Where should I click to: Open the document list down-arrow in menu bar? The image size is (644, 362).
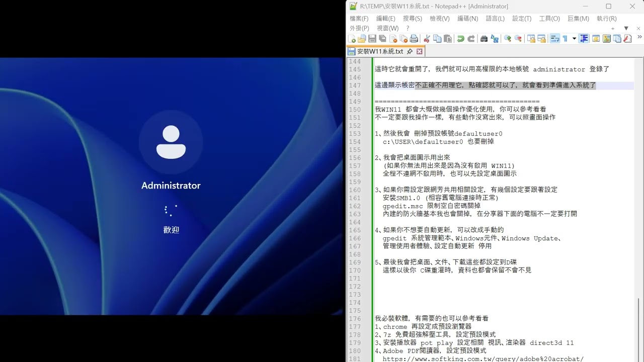[x=626, y=28]
